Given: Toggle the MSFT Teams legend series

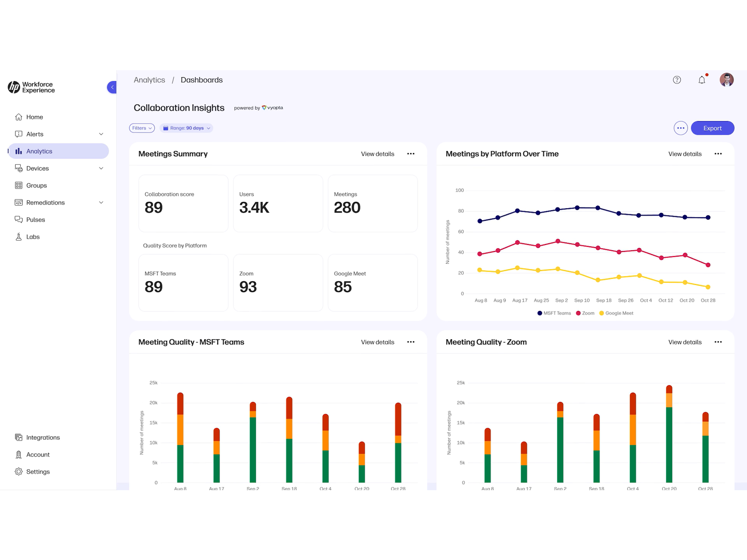Looking at the screenshot, I should coord(554,313).
